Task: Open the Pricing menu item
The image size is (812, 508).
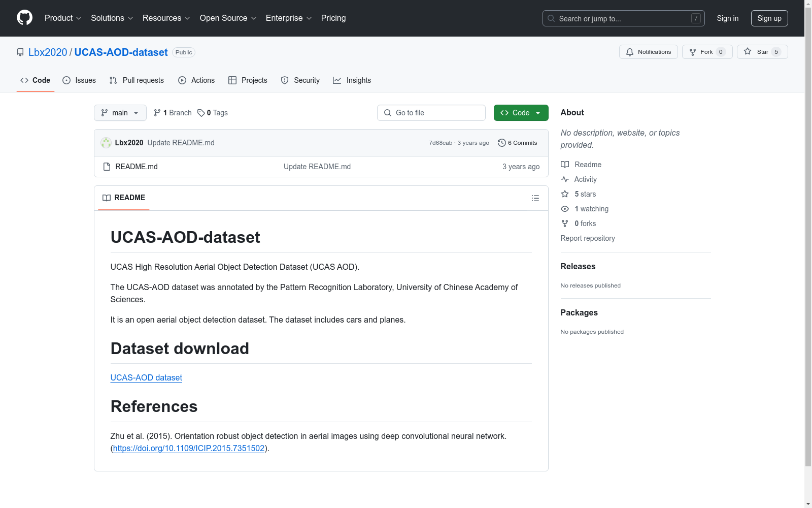Action: (333, 18)
